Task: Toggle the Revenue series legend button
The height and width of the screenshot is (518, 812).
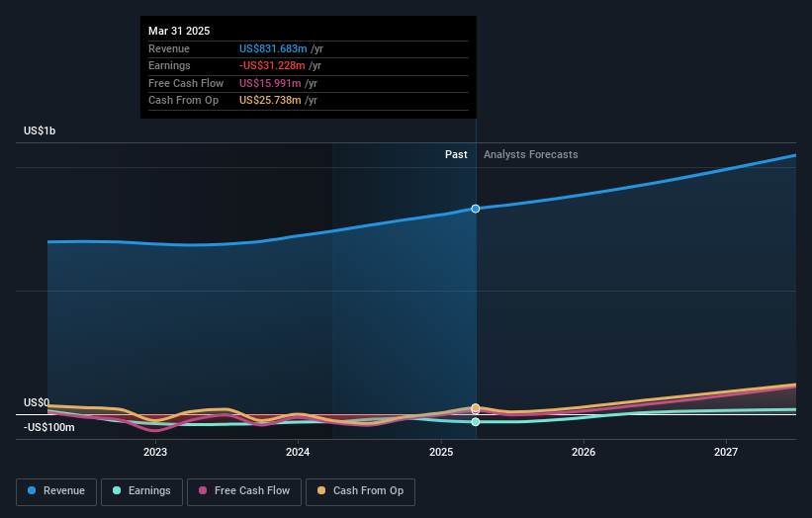Action: click(x=56, y=491)
